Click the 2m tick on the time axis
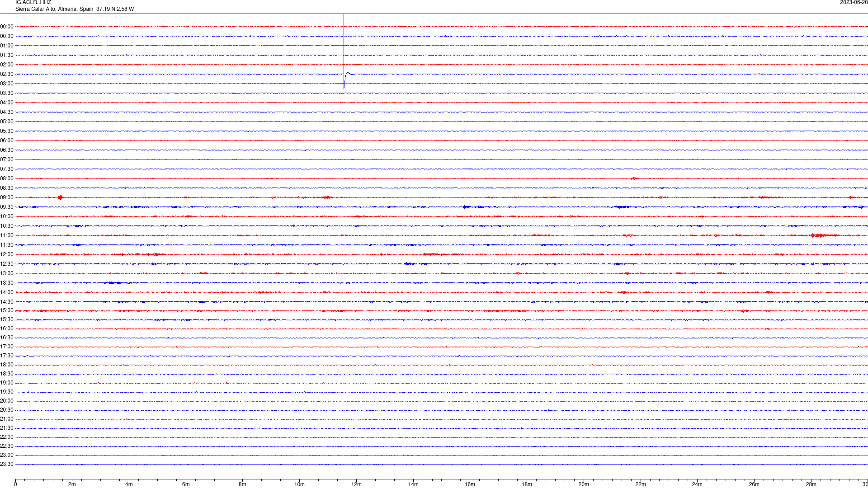Viewport: 868px width, 488px height. 72,484
